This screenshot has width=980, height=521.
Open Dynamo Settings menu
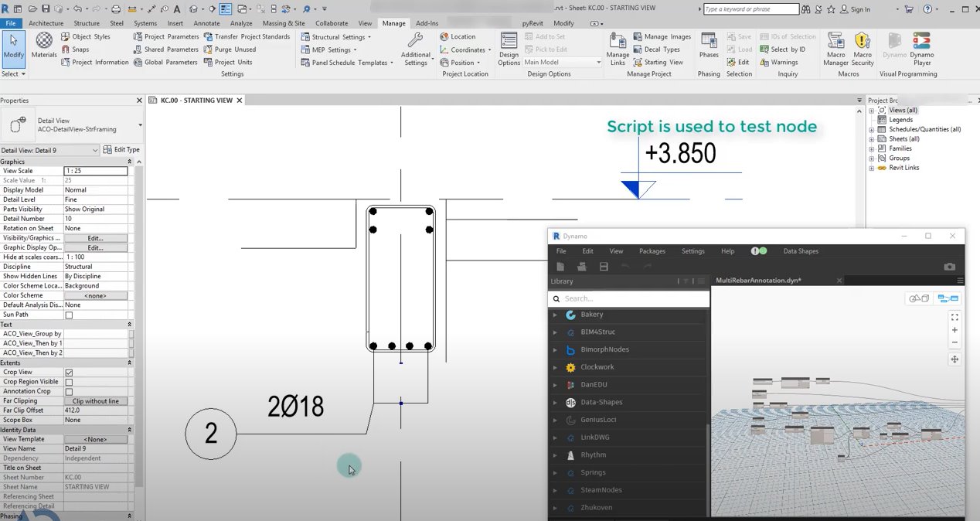(692, 251)
